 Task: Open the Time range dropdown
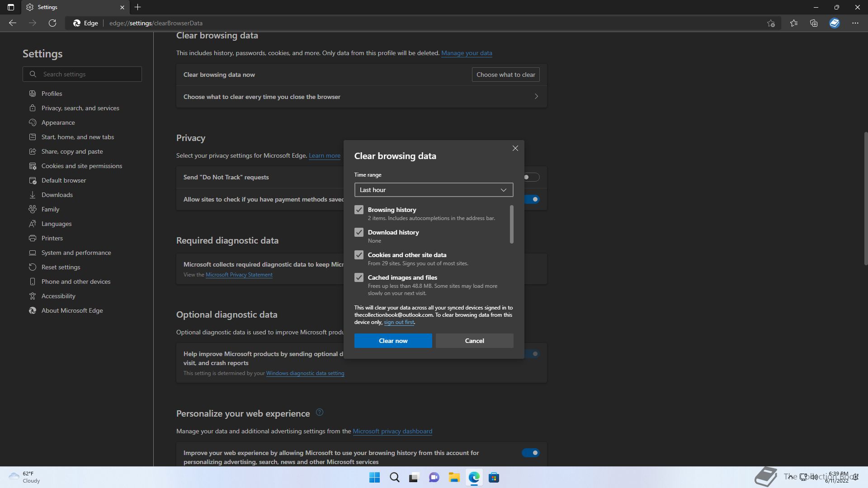pos(434,190)
